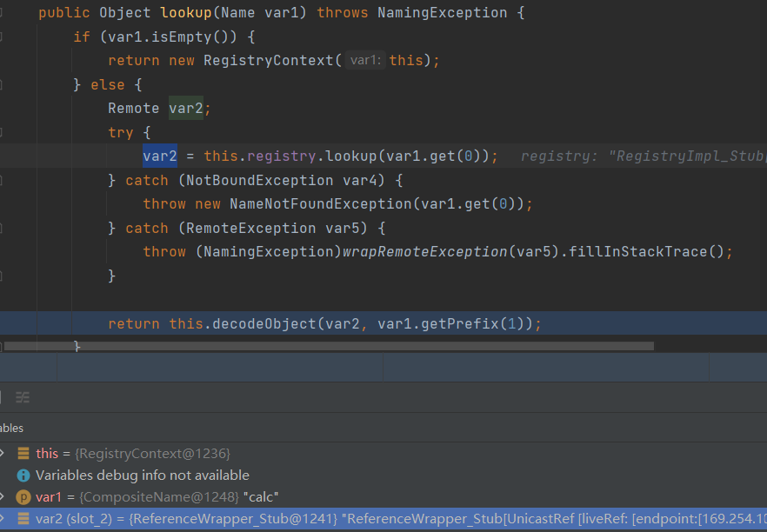Screen dimensions: 767x532
Task: Click the field icon beside 'this'
Action: click(x=23, y=454)
